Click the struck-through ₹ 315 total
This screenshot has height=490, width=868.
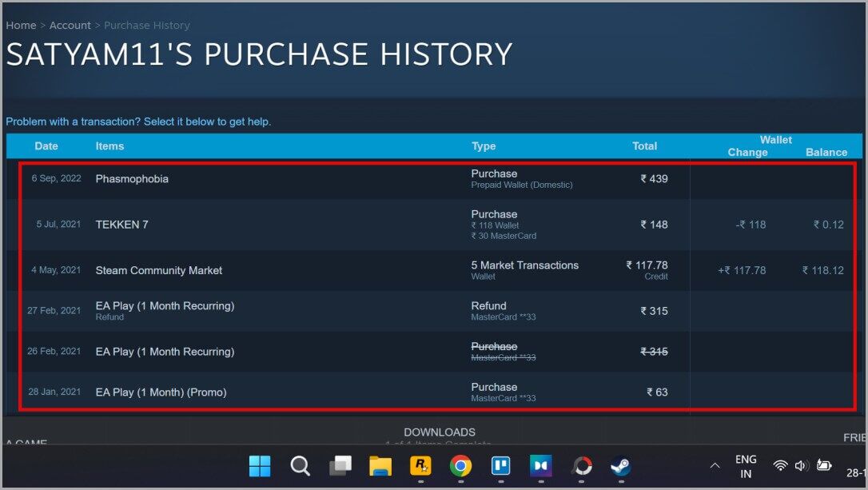point(654,352)
